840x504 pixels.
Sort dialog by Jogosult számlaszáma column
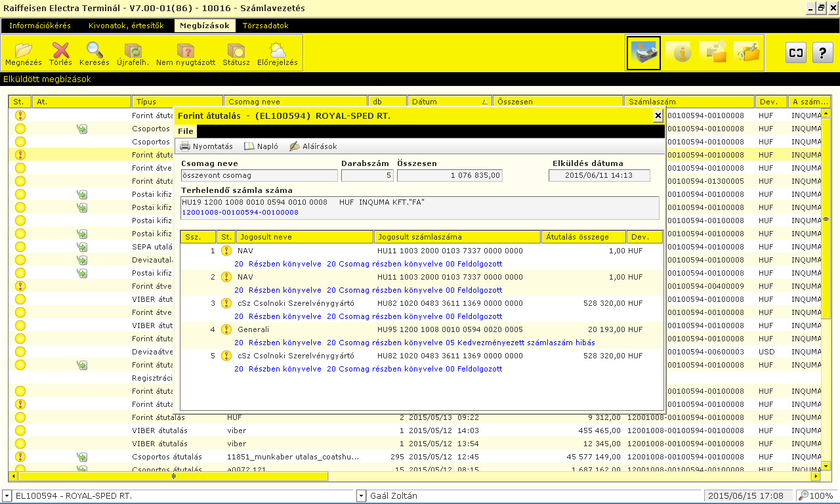[x=457, y=237]
